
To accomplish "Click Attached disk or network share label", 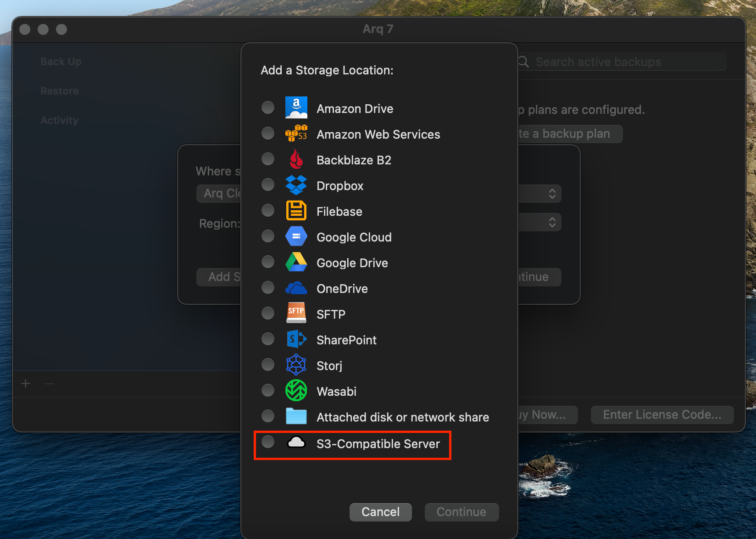I will coord(403,417).
